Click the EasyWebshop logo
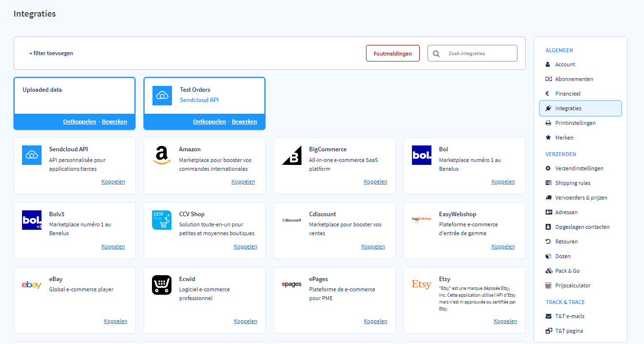 pos(422,219)
